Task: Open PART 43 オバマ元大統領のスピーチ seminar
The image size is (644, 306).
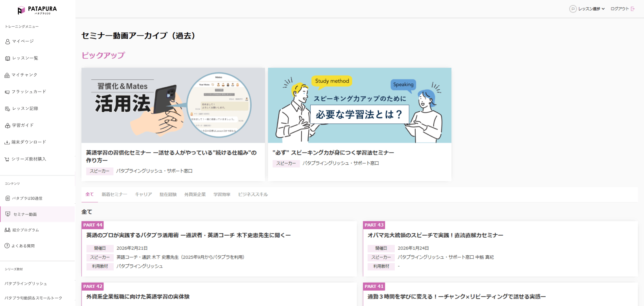Action: (436, 235)
